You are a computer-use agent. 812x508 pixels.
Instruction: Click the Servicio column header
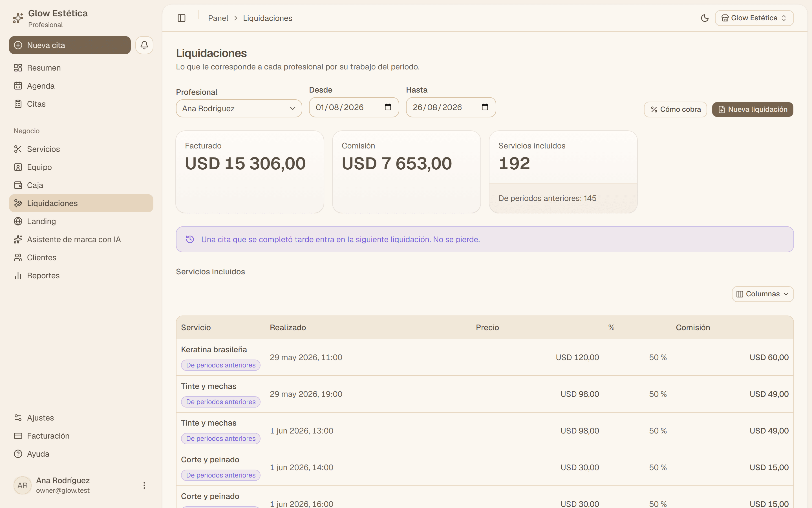pyautogui.click(x=196, y=328)
